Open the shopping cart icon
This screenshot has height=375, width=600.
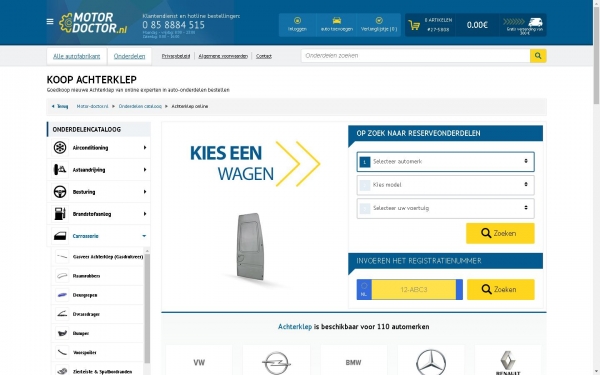click(x=414, y=25)
